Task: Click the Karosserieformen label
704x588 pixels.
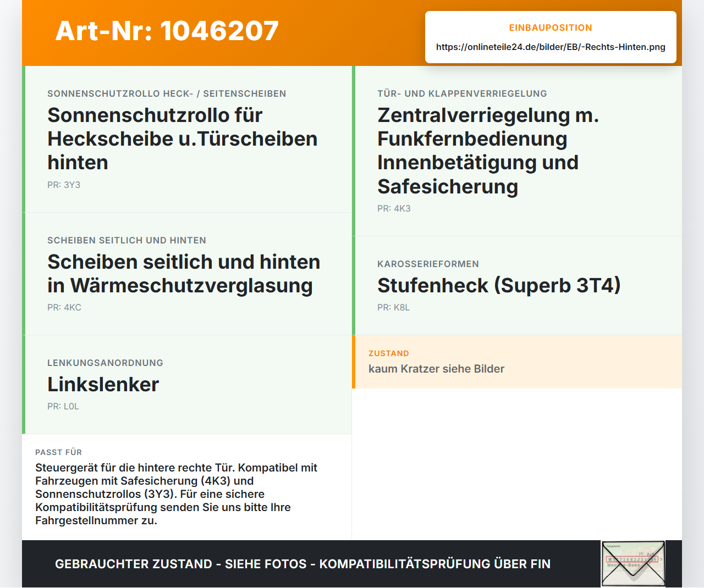Action: tap(428, 264)
